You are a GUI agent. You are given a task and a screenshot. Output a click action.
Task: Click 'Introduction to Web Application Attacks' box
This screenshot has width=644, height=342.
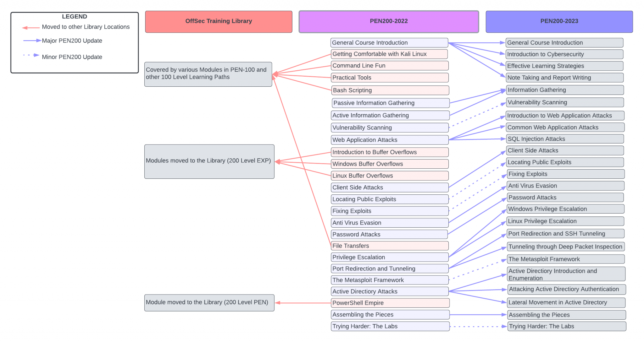565,116
